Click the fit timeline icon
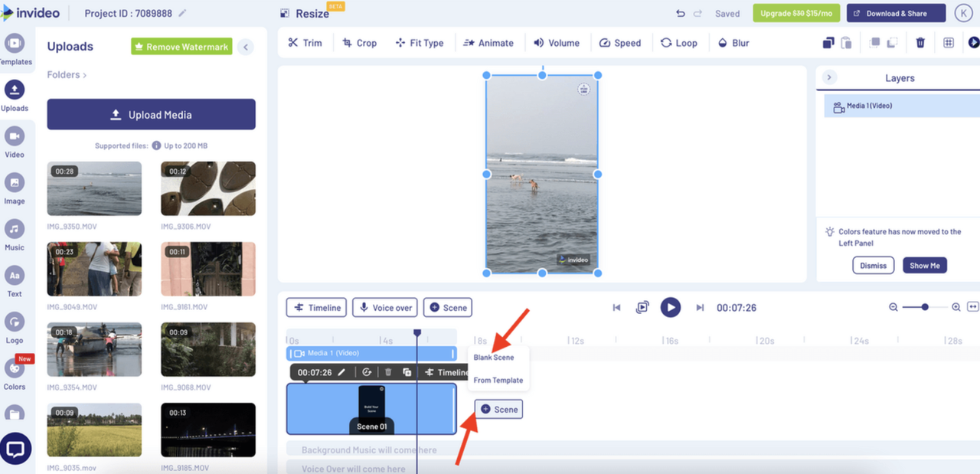Image resolution: width=980 pixels, height=474 pixels. 973,307
